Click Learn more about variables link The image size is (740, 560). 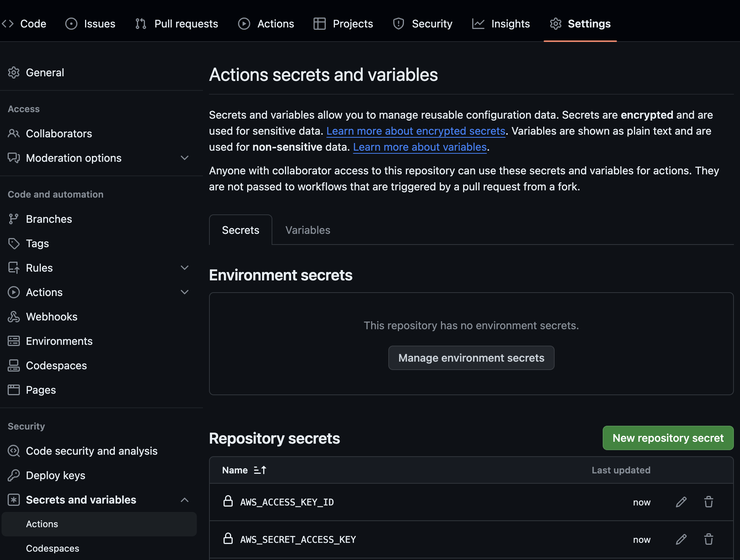tap(420, 147)
